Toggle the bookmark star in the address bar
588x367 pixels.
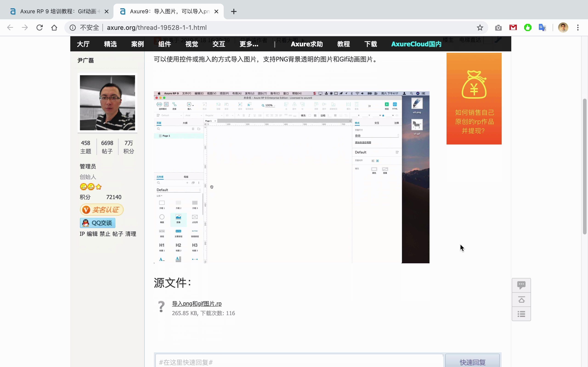point(480,28)
